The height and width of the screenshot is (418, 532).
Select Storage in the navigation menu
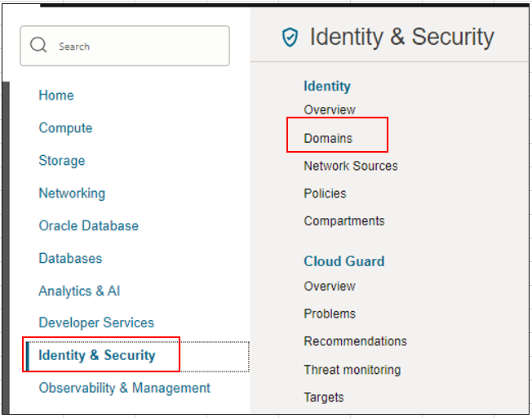click(62, 161)
